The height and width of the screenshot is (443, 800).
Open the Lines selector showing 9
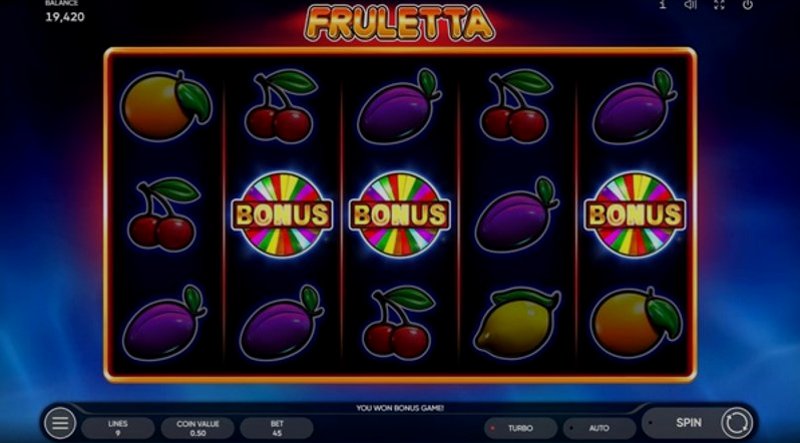coord(118,428)
